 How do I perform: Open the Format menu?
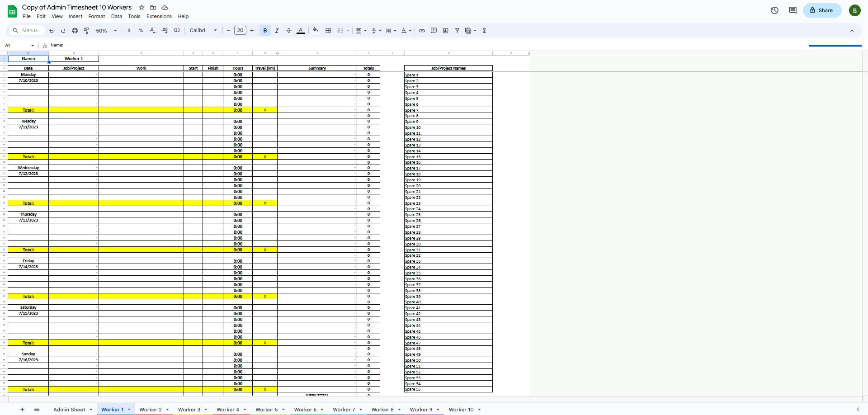pos(96,16)
